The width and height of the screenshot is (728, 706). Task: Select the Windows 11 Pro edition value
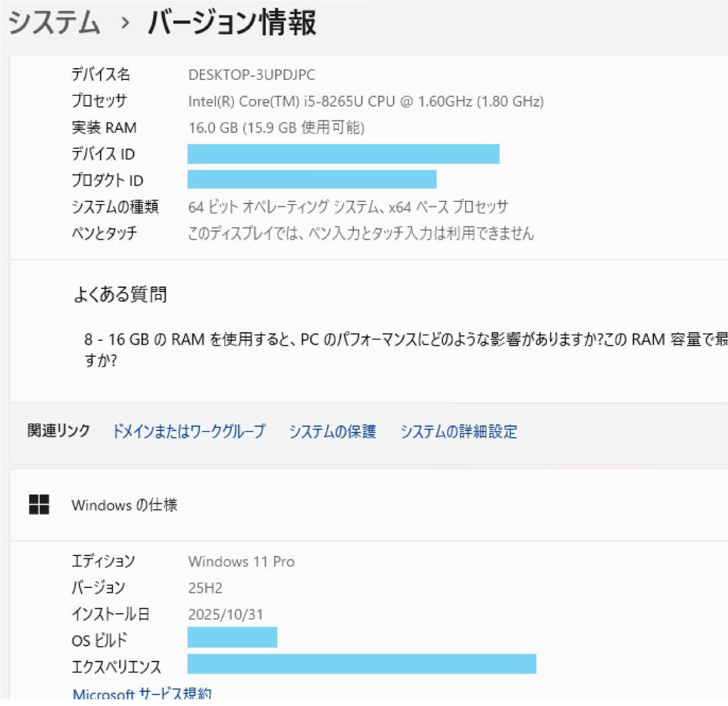[x=241, y=561]
